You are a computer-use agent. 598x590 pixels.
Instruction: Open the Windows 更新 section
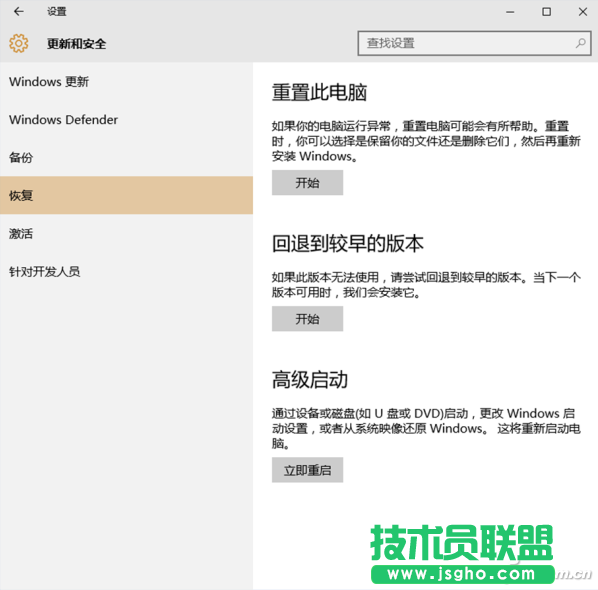pyautogui.click(x=126, y=82)
